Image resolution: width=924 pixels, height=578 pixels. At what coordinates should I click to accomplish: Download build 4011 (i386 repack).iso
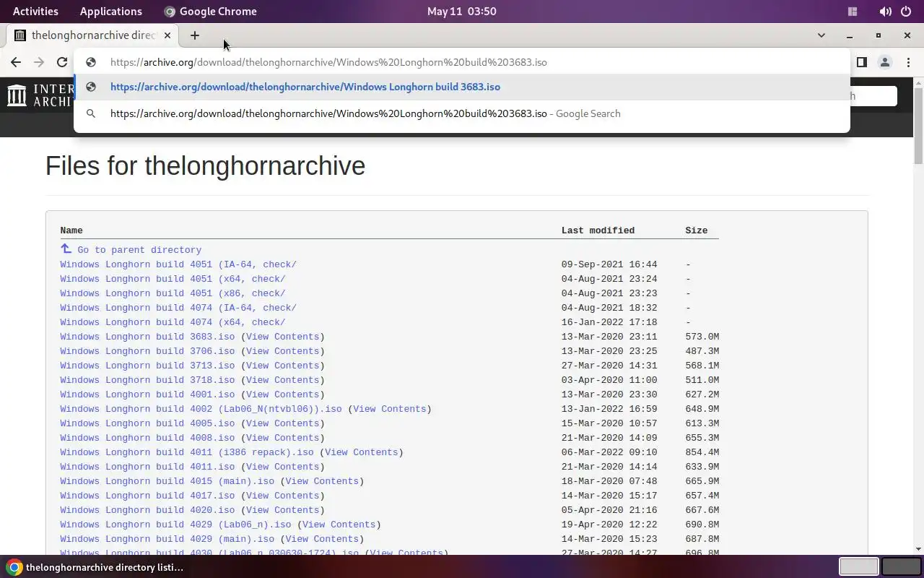point(187,452)
